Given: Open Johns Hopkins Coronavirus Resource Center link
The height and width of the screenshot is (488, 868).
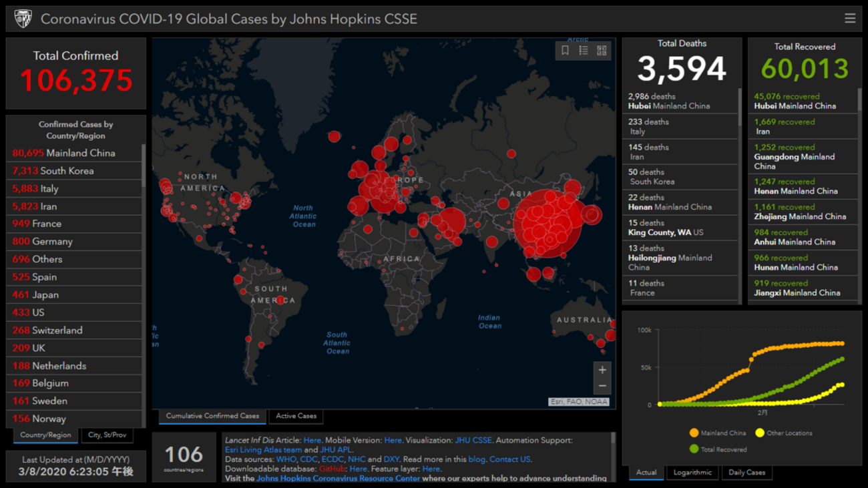Looking at the screenshot, I should (x=338, y=478).
